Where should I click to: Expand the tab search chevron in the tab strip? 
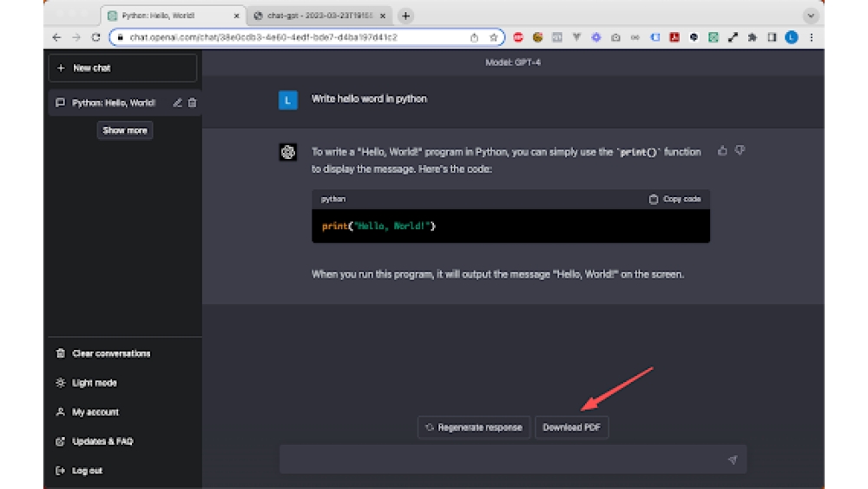click(x=811, y=16)
